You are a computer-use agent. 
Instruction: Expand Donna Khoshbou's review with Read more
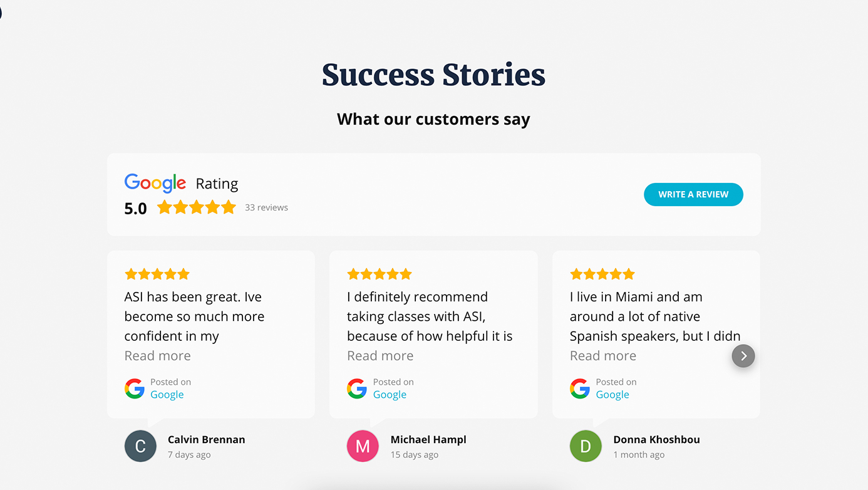pyautogui.click(x=603, y=356)
